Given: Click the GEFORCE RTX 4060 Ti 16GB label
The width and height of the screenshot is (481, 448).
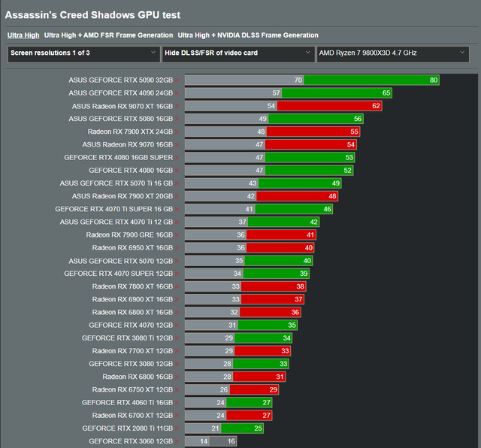Looking at the screenshot, I should pyautogui.click(x=127, y=403).
